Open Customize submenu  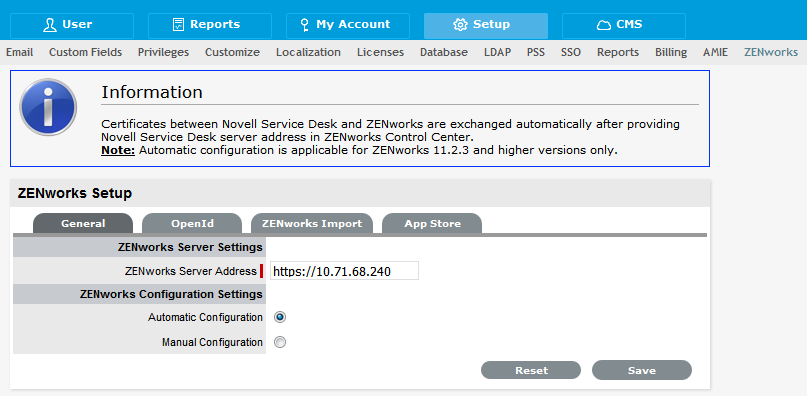232,53
